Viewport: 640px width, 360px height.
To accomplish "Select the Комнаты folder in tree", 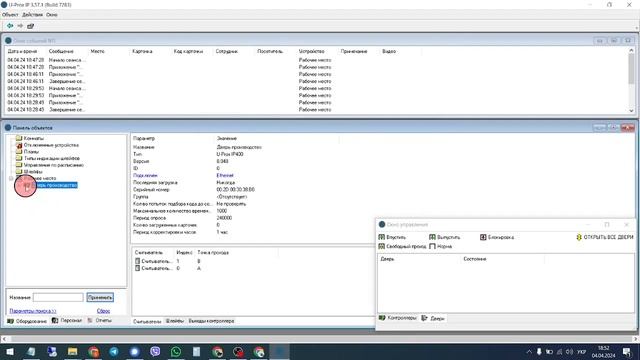I will tap(33, 138).
